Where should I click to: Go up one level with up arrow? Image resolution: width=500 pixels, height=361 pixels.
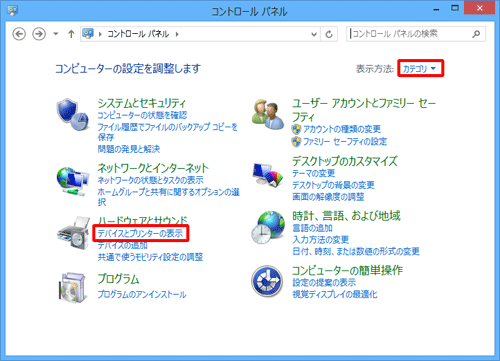coord(71,34)
